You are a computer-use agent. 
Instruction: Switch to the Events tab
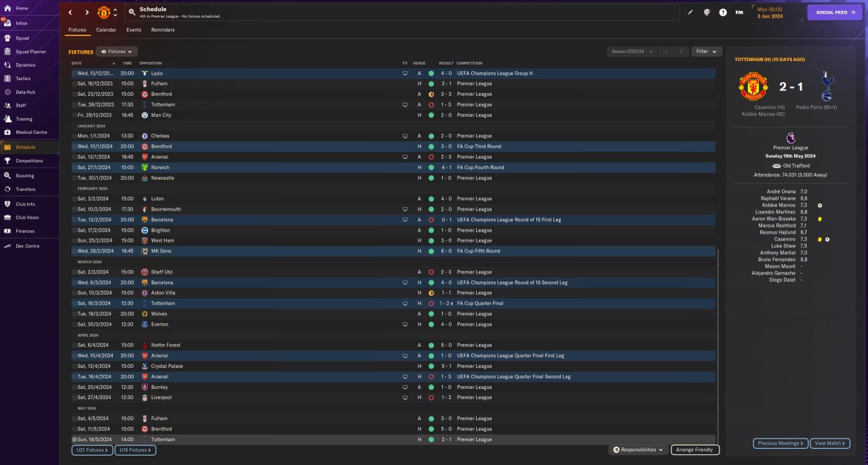tap(134, 30)
